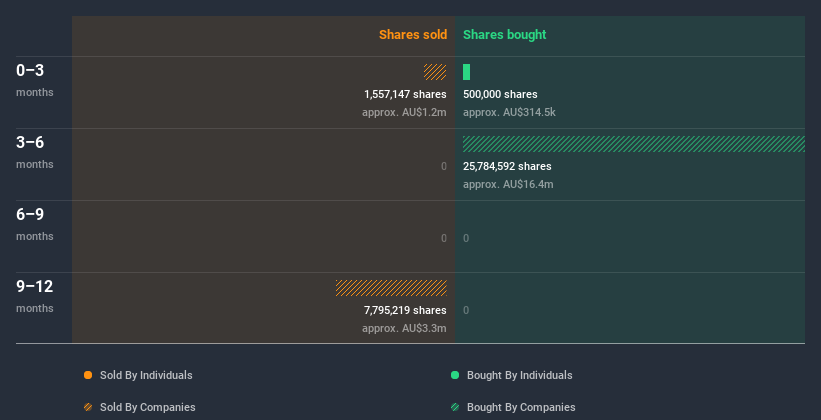Select the Sold By Companies legend label
Screen dimensions: 821x420
click(x=148, y=407)
